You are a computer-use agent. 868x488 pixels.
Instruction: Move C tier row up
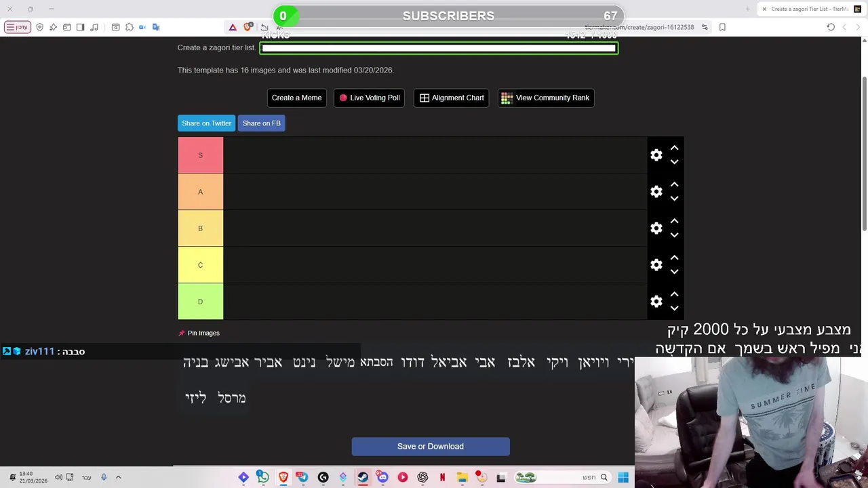tap(674, 258)
